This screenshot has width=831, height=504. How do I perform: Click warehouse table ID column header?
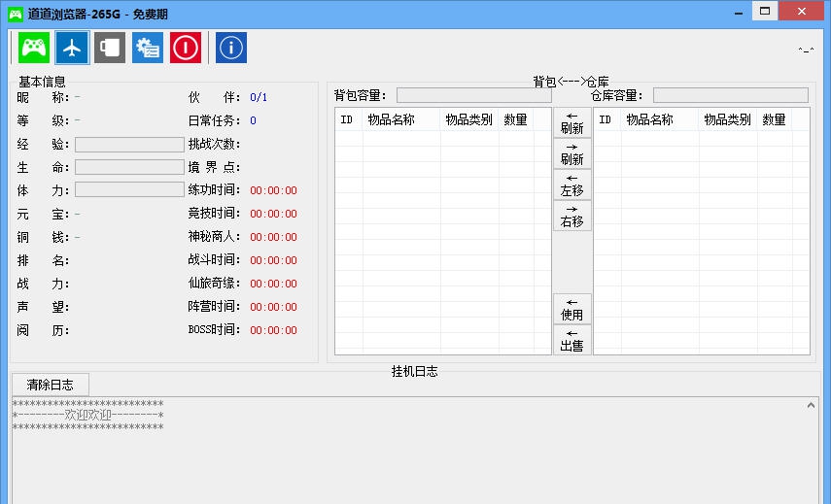607,119
